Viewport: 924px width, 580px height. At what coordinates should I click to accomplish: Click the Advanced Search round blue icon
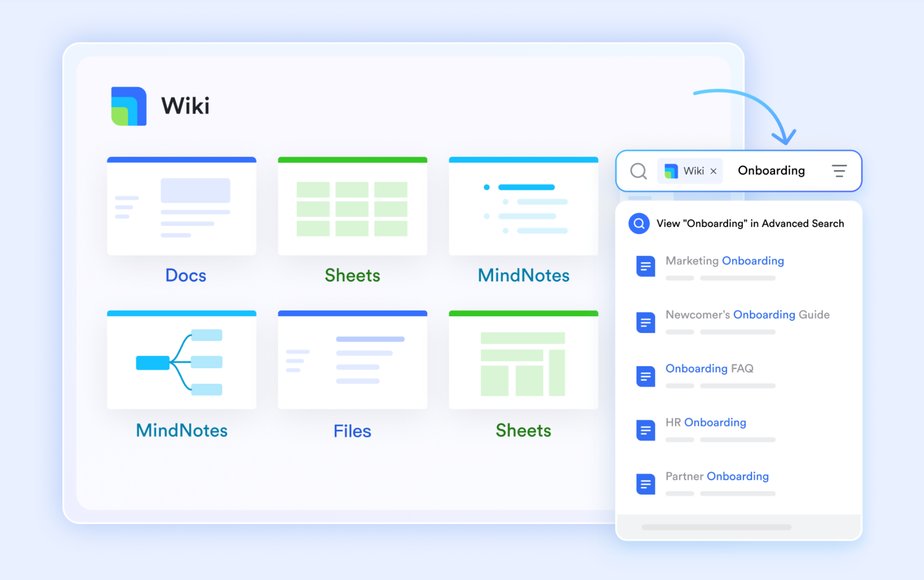[x=639, y=224]
